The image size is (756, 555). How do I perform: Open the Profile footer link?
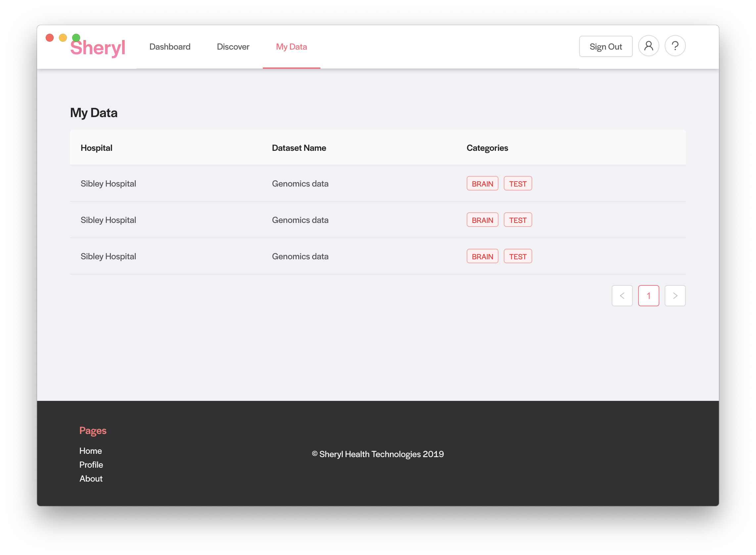91,465
